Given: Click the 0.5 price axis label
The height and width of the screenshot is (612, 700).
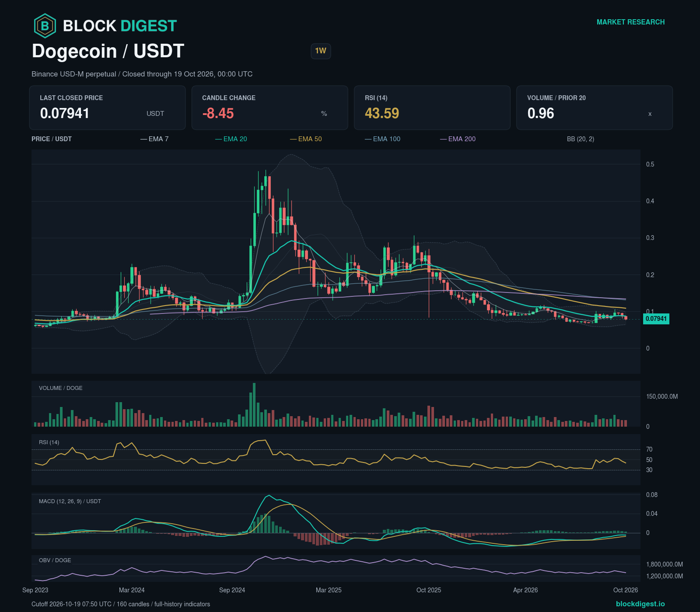Looking at the screenshot, I should pyautogui.click(x=650, y=164).
